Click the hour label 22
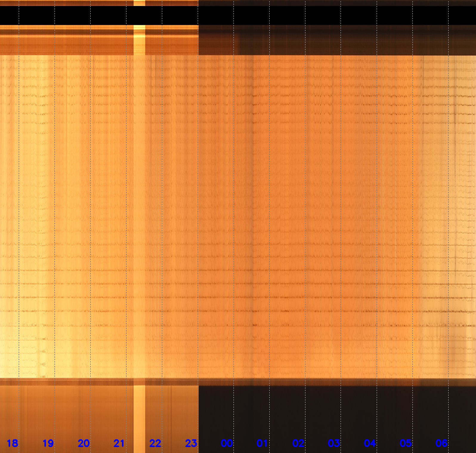476x453 pixels. pos(155,443)
